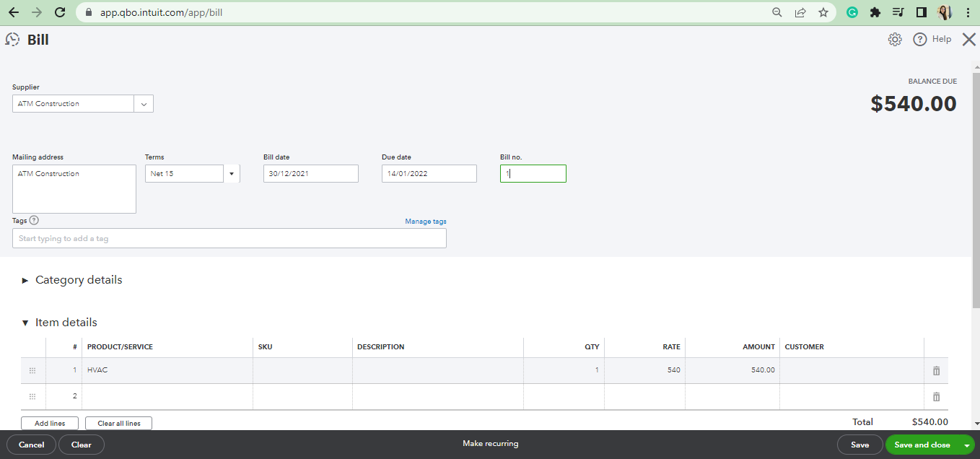Share this page via the share icon

800,12
